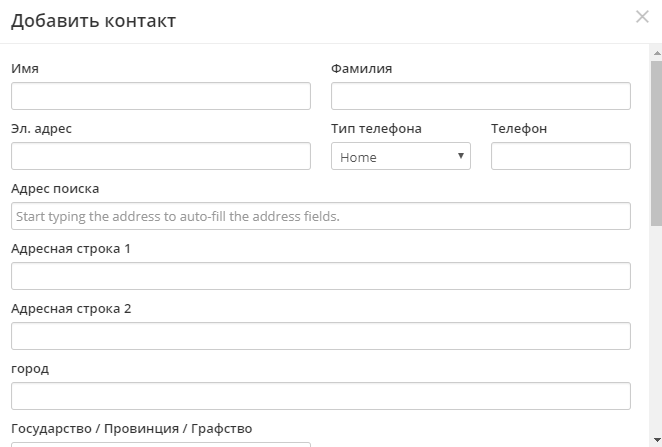Click the Добавить контакт dialog title
Viewport: 662px width, 447px height.
coord(93,21)
